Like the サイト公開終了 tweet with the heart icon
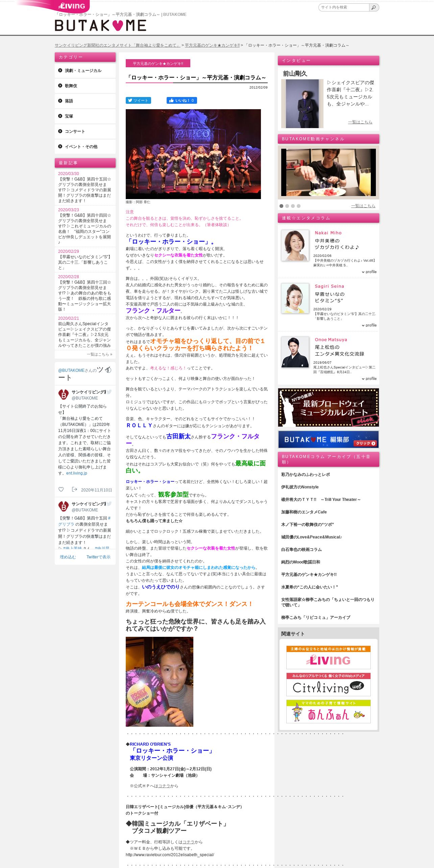434x868 pixels. [x=61, y=489]
